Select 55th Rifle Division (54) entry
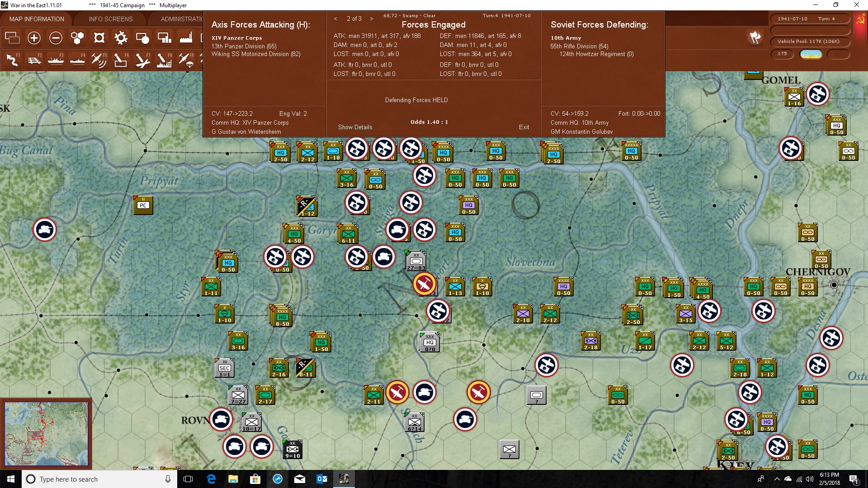The height and width of the screenshot is (488, 868). pyautogui.click(x=580, y=46)
